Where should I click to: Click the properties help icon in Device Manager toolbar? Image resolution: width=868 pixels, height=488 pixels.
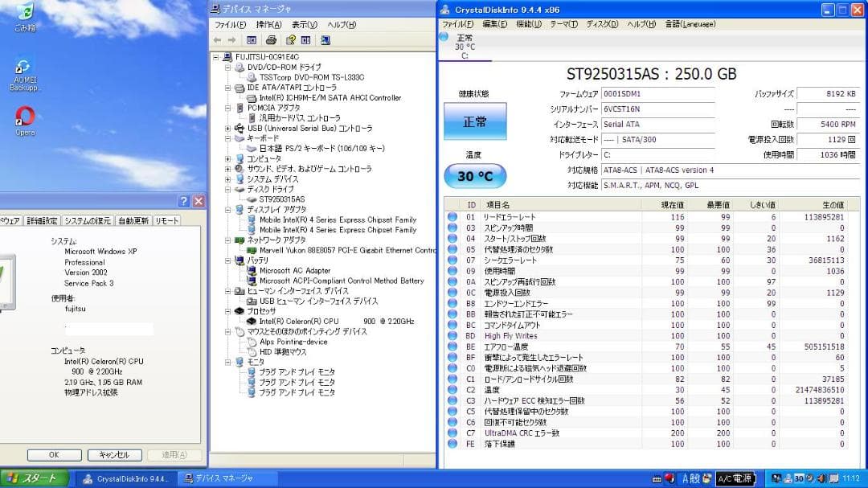(x=290, y=40)
